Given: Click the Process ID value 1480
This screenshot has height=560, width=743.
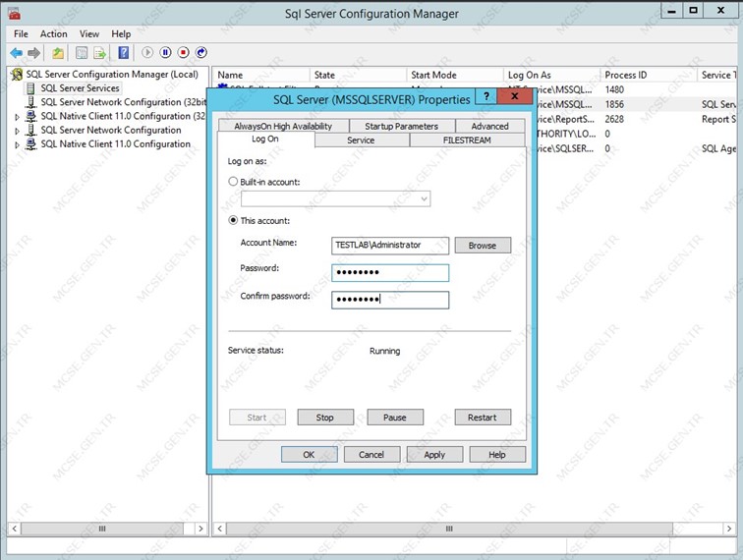Looking at the screenshot, I should [614, 89].
